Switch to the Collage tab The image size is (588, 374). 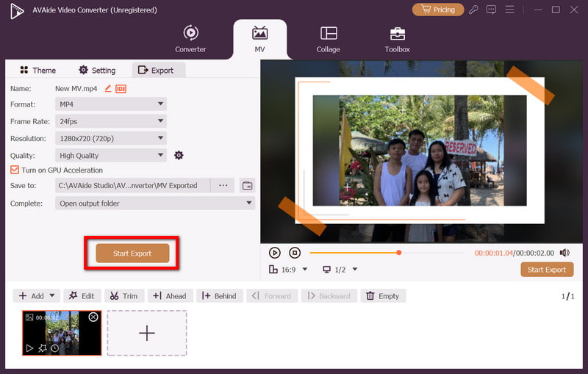(329, 39)
